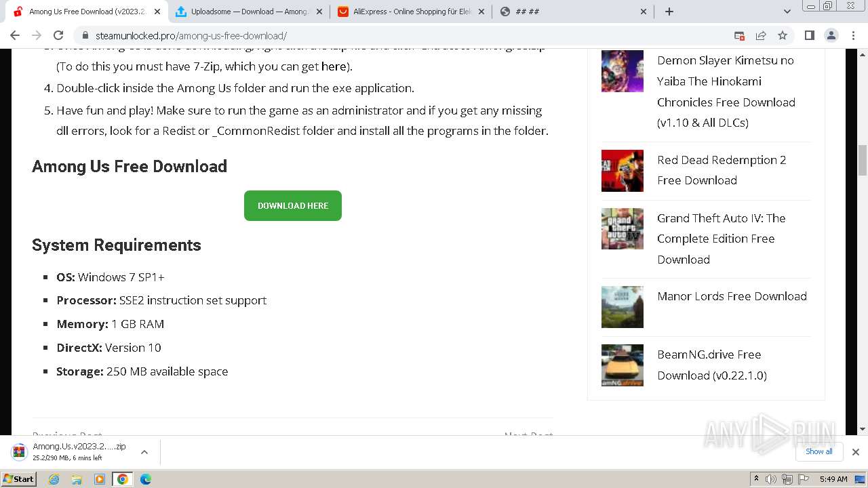Click Show all downloads button
This screenshot has height=488, width=868.
click(819, 452)
